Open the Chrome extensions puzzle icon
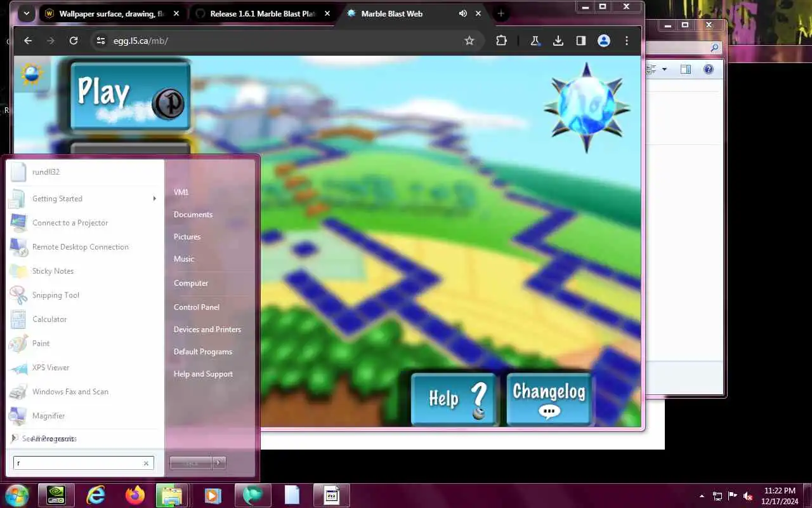The height and width of the screenshot is (508, 812). click(501, 41)
